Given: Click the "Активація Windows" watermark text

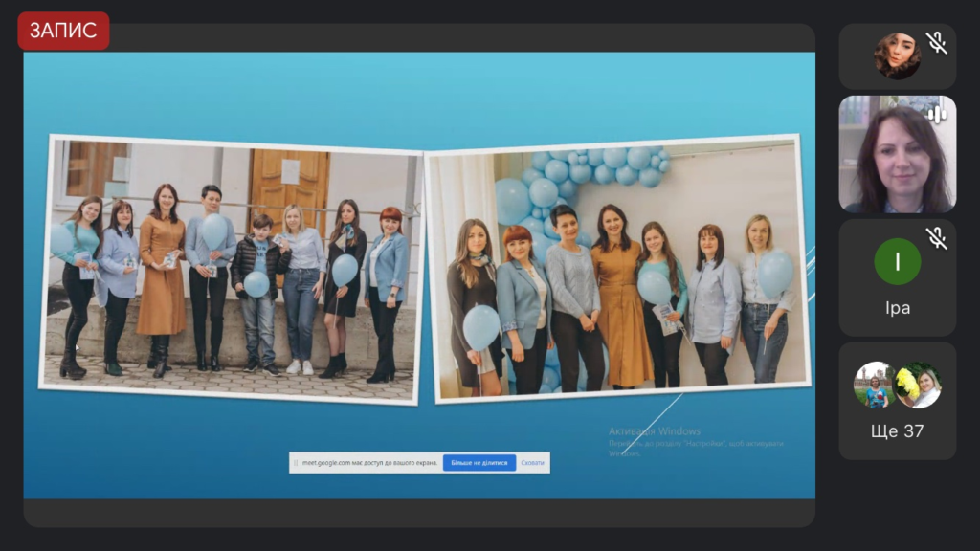Looking at the screenshot, I should 655,431.
